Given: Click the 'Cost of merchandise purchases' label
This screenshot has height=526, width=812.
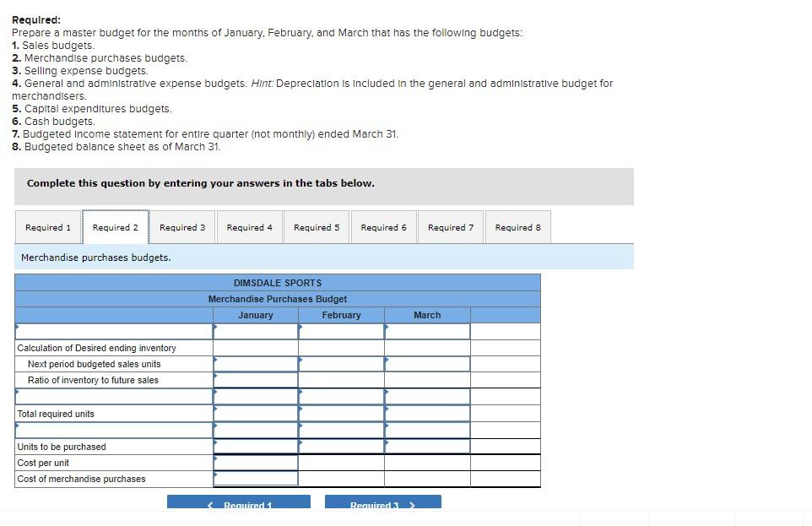Looking at the screenshot, I should tap(81, 479).
